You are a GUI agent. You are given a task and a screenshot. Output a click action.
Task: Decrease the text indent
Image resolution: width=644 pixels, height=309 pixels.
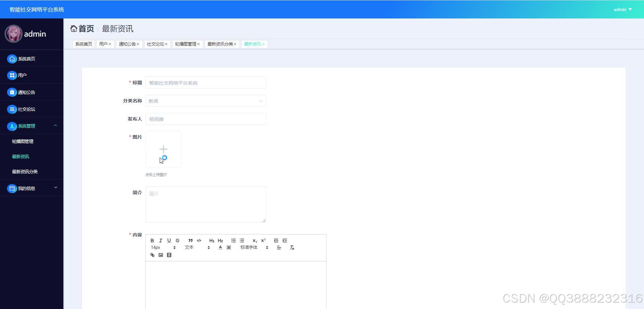click(276, 240)
